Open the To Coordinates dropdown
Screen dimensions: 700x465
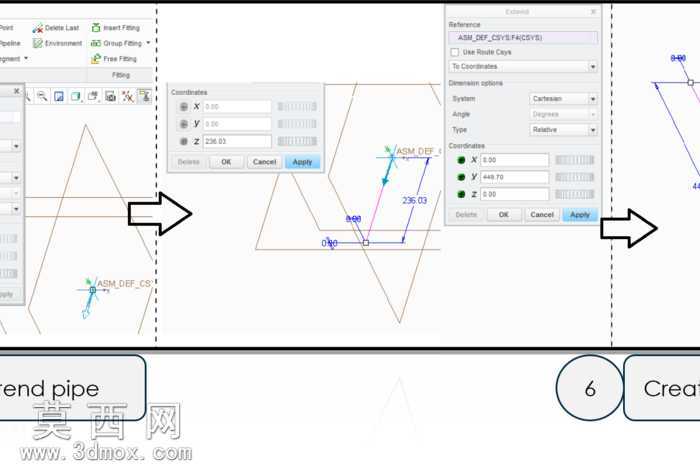point(523,66)
